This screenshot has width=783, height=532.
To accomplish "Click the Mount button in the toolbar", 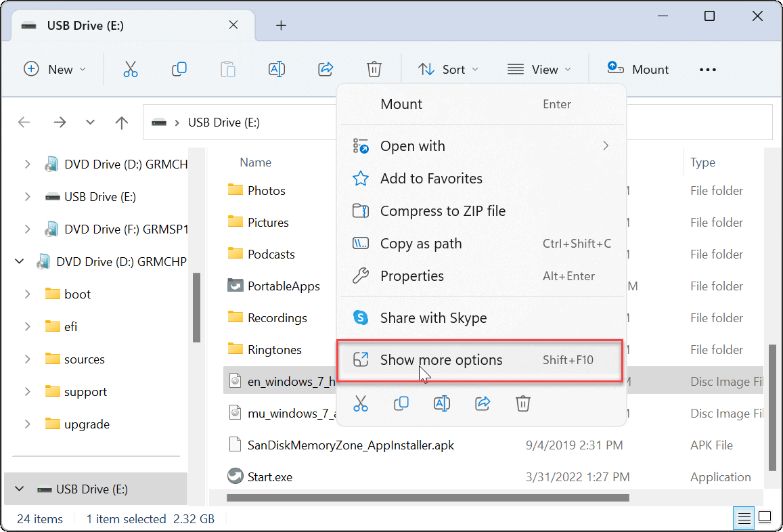I will tap(637, 68).
